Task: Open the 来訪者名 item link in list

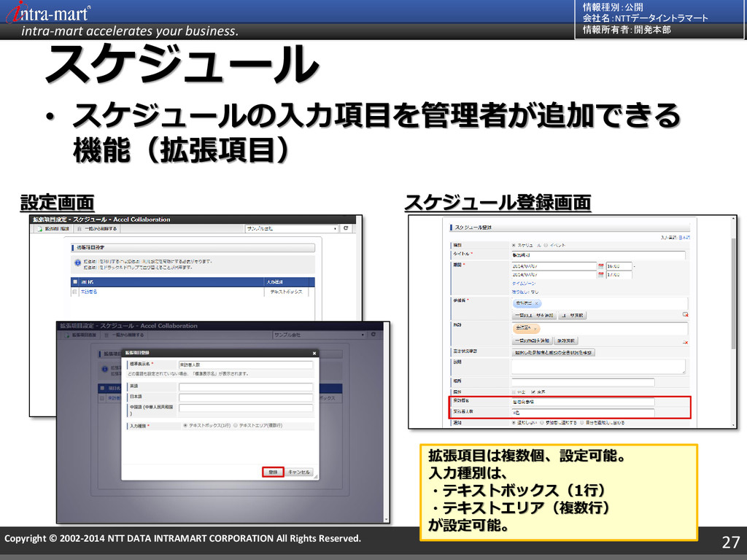Action: pyautogui.click(x=88, y=292)
